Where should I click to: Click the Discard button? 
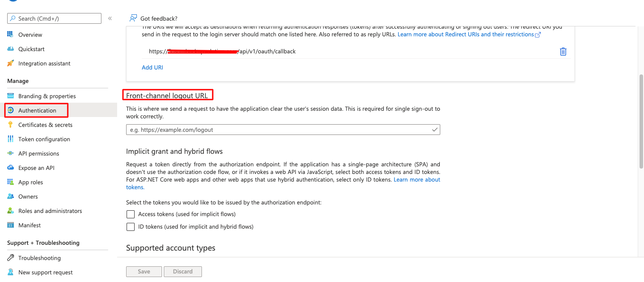tap(183, 272)
